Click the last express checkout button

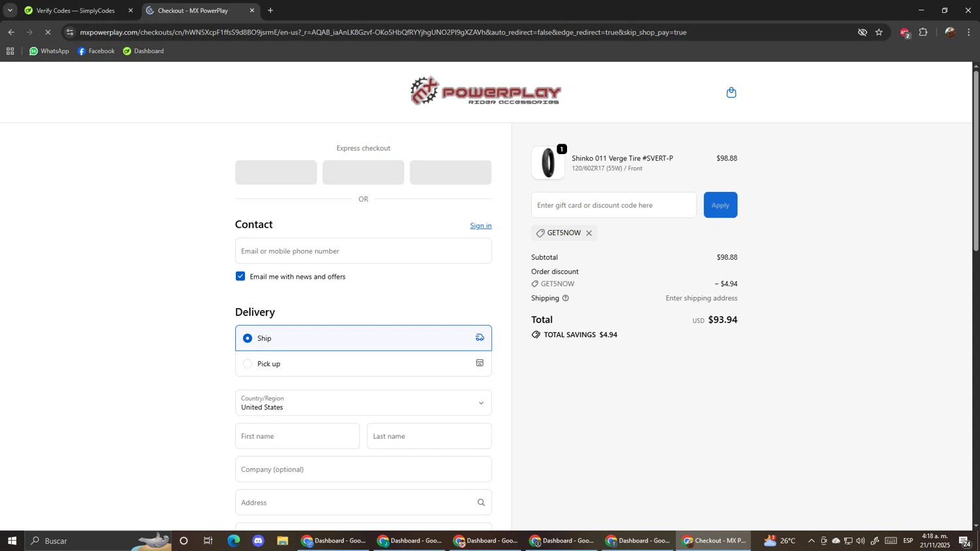pyautogui.click(x=451, y=172)
